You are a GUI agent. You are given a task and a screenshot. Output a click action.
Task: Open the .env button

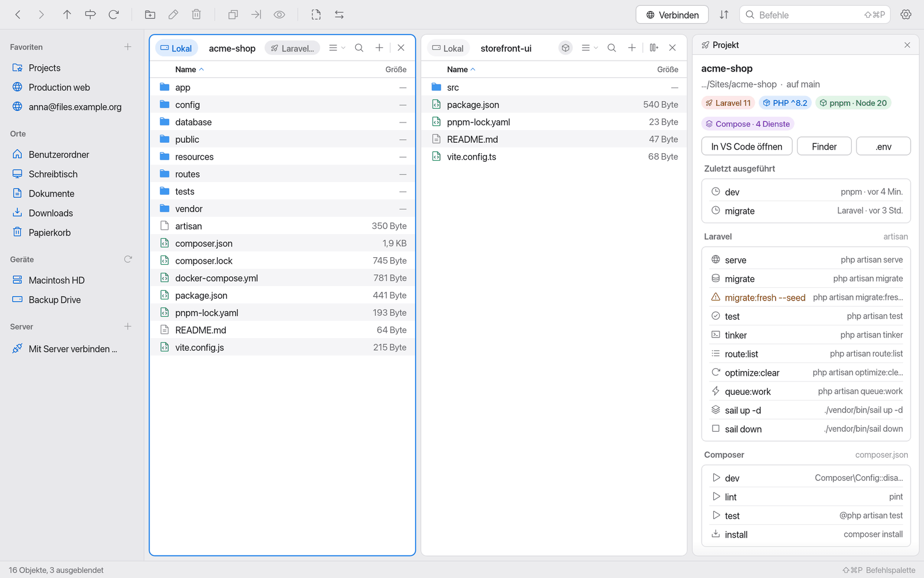[x=883, y=146]
